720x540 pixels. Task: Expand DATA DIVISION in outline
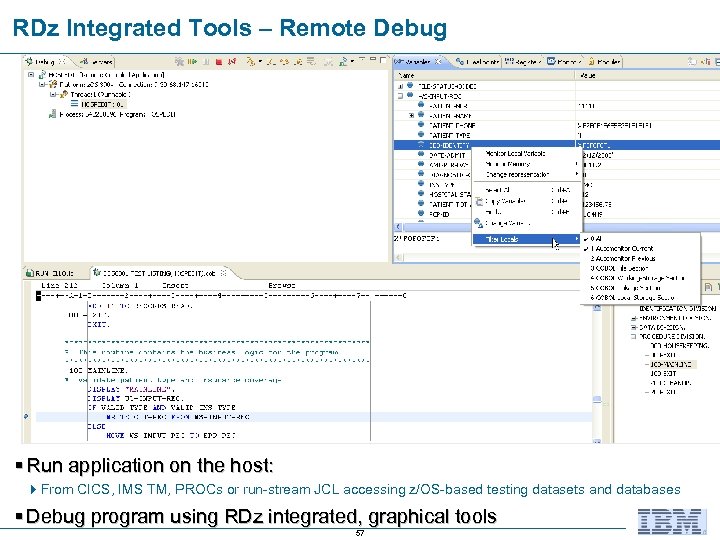click(x=634, y=327)
